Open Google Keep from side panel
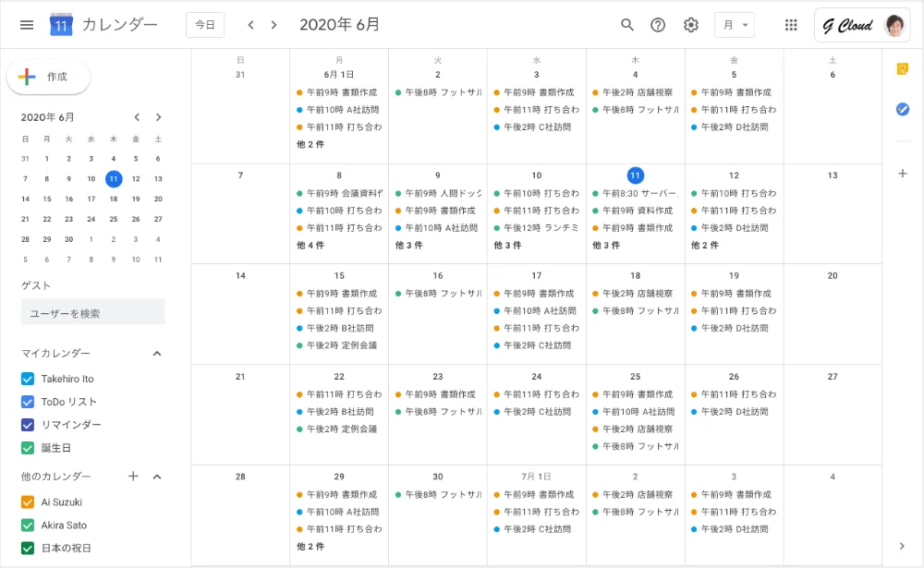Image resolution: width=924 pixels, height=568 pixels. tap(902, 69)
